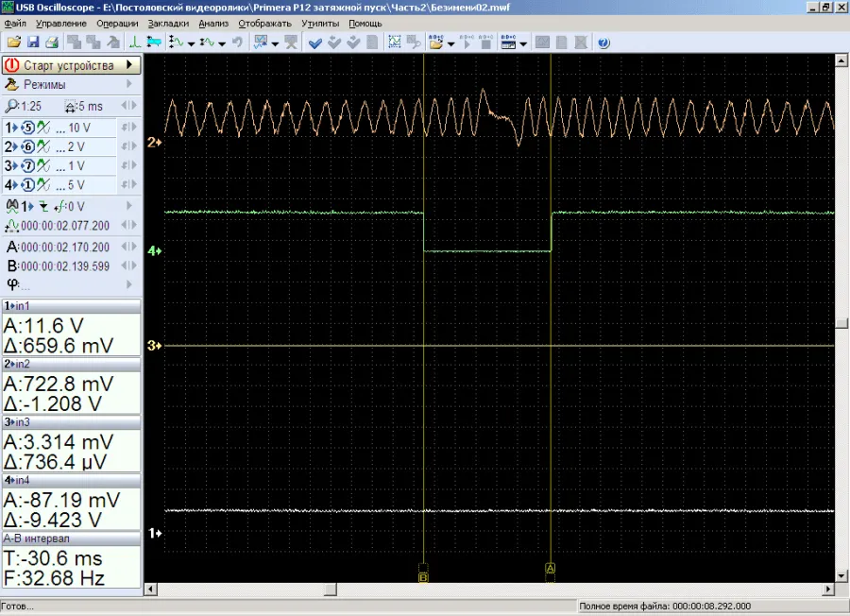Open the Отображать menu
Screen dimensions: 850x616
(265, 24)
